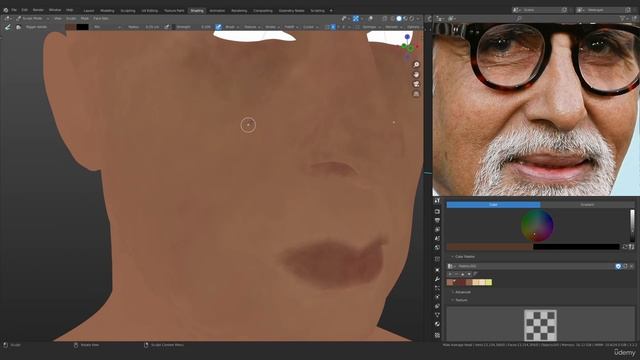Switch viewport to wireframe shading
Screen dimensions: 640x360
(x=393, y=18)
